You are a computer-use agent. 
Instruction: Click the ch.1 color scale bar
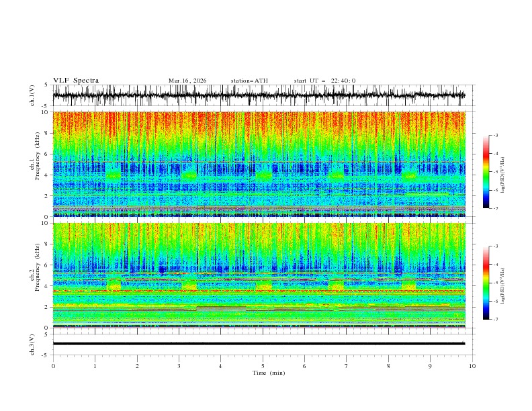pyautogui.click(x=486, y=172)
